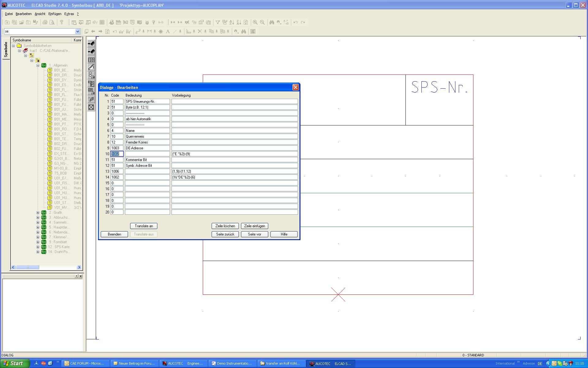The height and width of the screenshot is (368, 588).
Task: Click the 'Translate an' button
Action: [144, 226]
